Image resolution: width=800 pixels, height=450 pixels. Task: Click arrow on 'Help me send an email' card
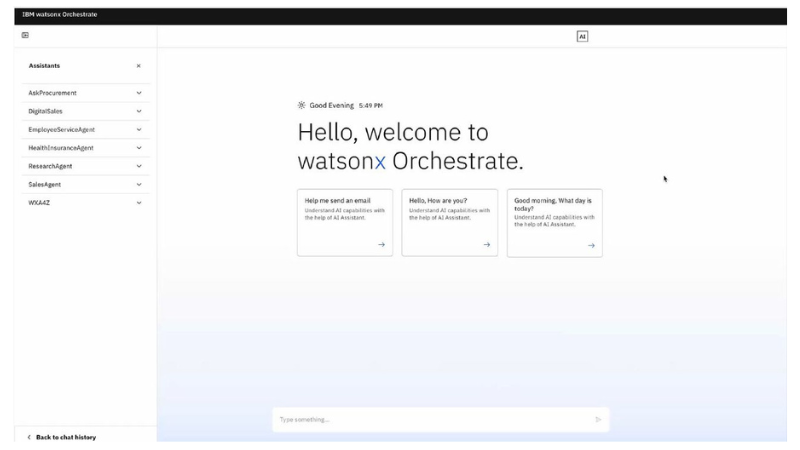[381, 244]
